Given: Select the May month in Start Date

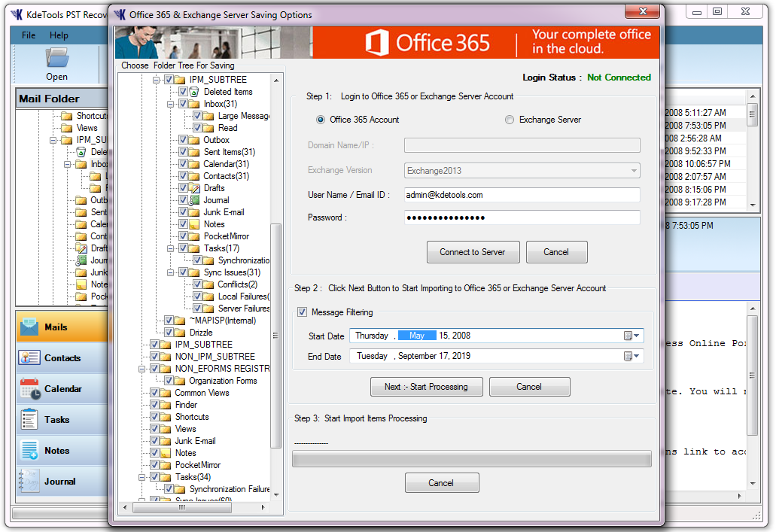Looking at the screenshot, I should click(x=417, y=336).
